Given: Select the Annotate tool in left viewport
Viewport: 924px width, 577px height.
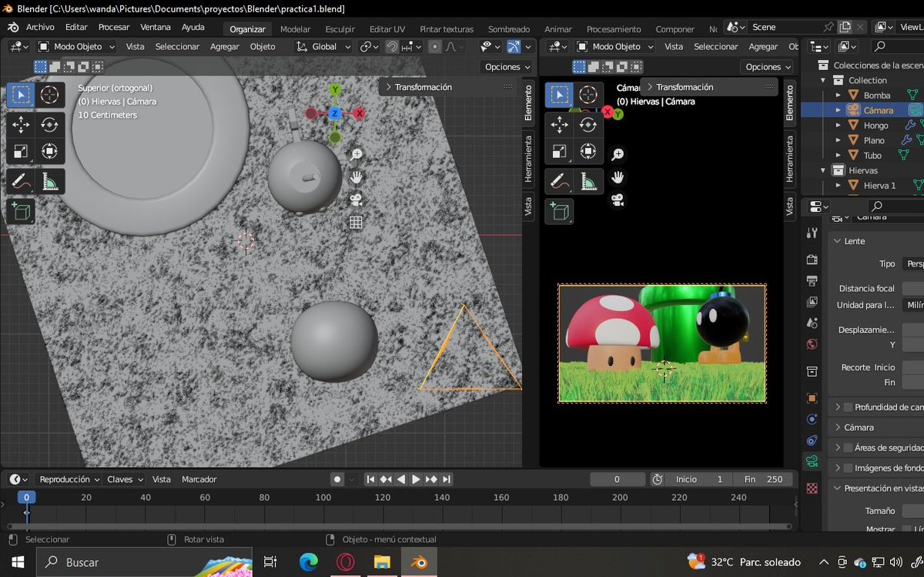Looking at the screenshot, I should 21,182.
